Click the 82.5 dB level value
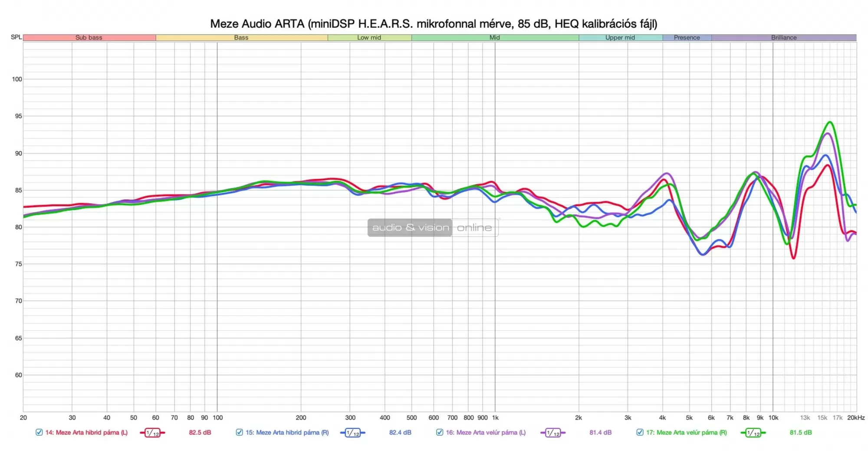Viewport: 868px width, 454px height. coord(200,433)
